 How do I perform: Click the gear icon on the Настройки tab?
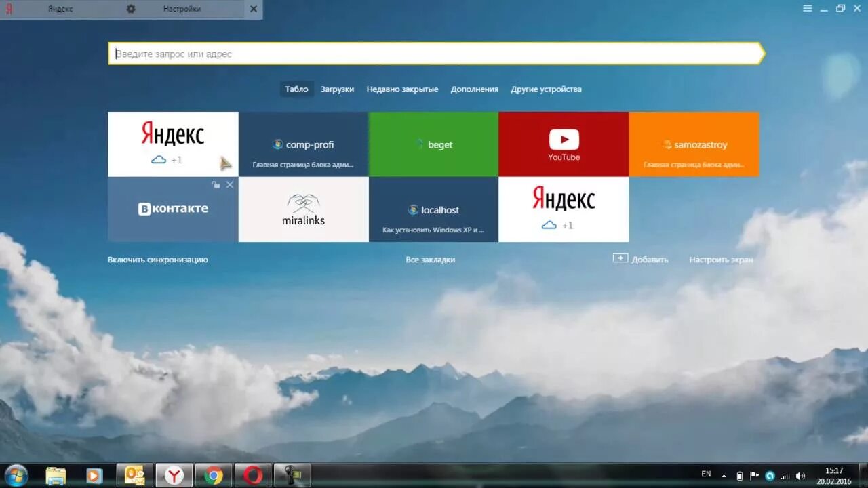(x=131, y=9)
